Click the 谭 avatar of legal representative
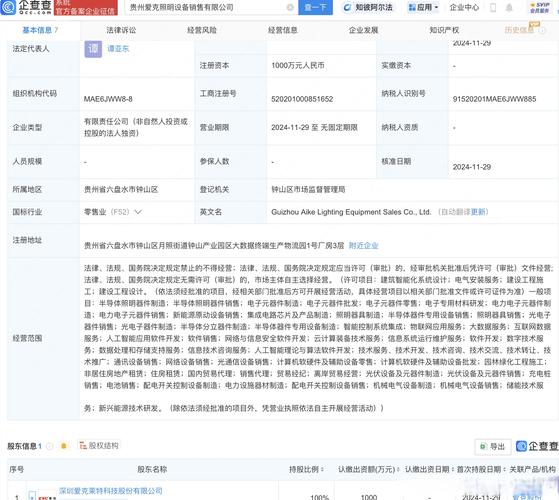The width and height of the screenshot is (559, 500). (x=93, y=49)
